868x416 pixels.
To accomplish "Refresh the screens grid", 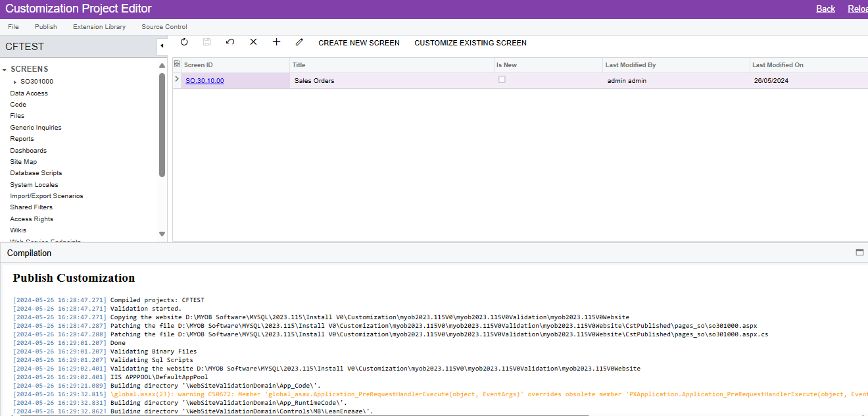I will pyautogui.click(x=184, y=42).
